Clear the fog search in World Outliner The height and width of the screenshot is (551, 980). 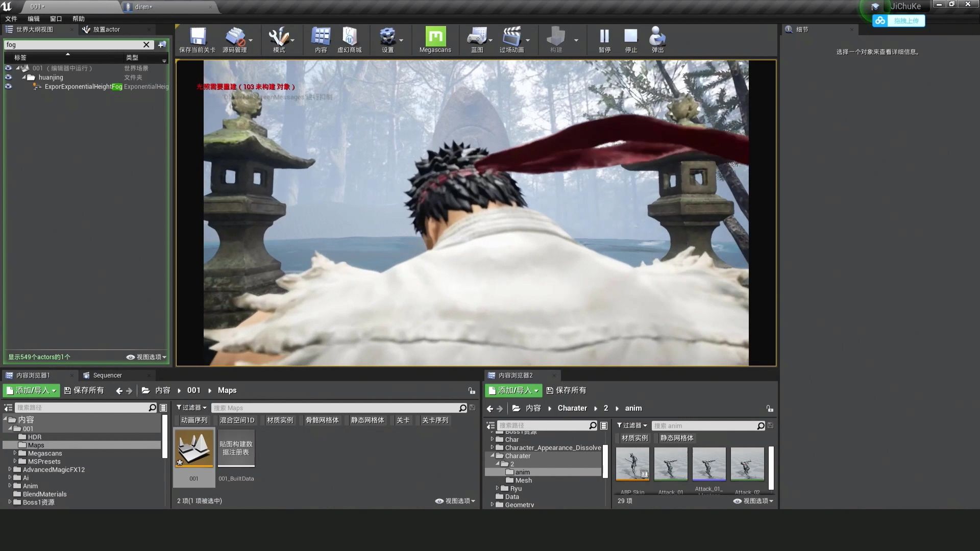(x=146, y=45)
